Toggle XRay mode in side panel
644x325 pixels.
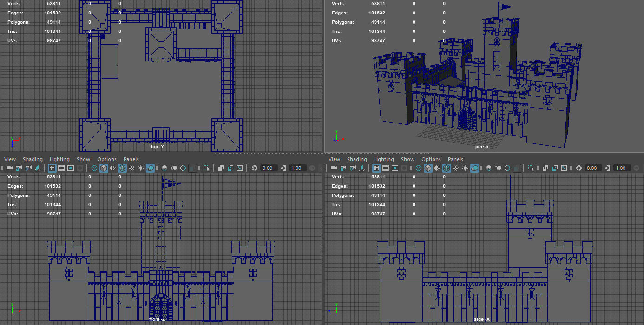click(546, 168)
